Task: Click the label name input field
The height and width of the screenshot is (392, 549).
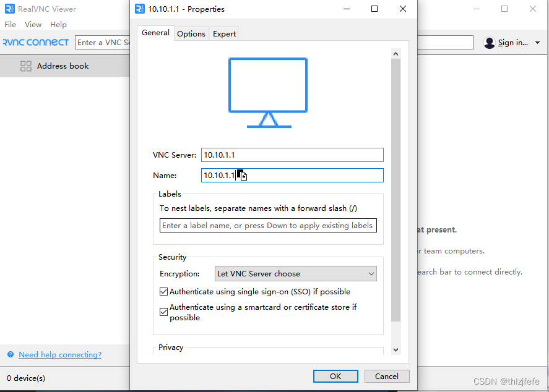Action: pos(268,226)
